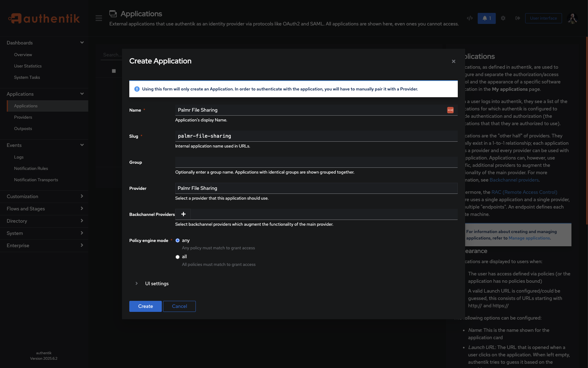This screenshot has width=588, height=368.
Task: Close the Create Application dialog
Action: [x=453, y=61]
